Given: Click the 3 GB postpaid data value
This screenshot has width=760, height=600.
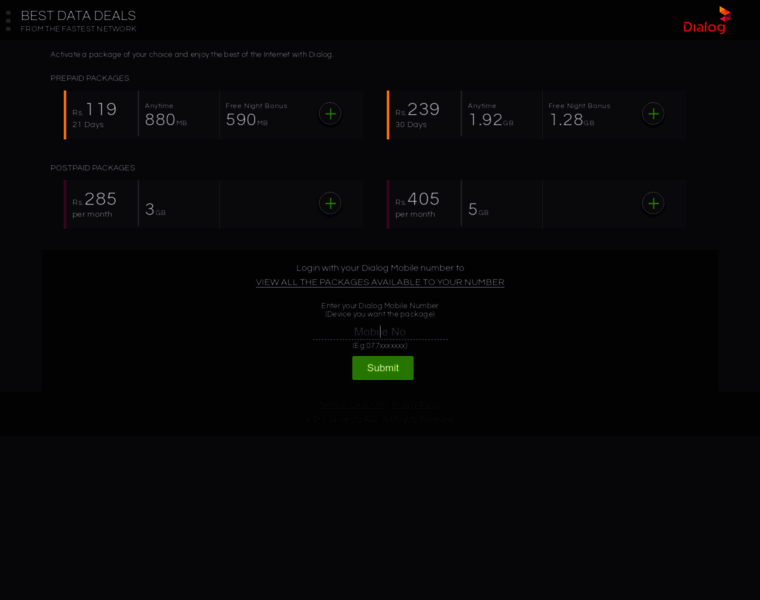Looking at the screenshot, I should click(155, 209).
